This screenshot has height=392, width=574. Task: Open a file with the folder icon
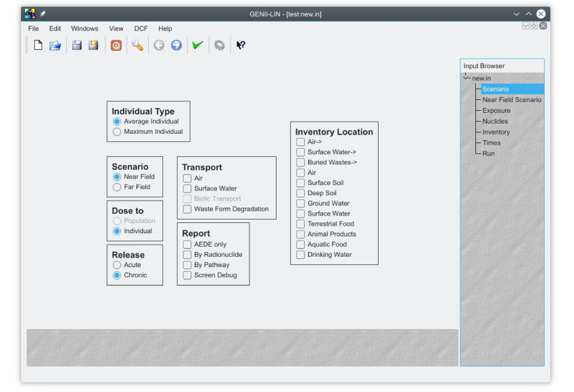coord(55,45)
